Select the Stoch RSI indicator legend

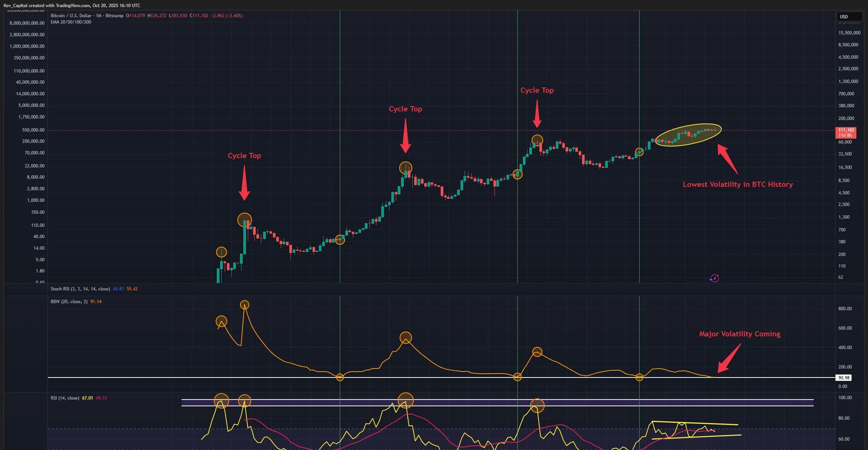pos(80,289)
